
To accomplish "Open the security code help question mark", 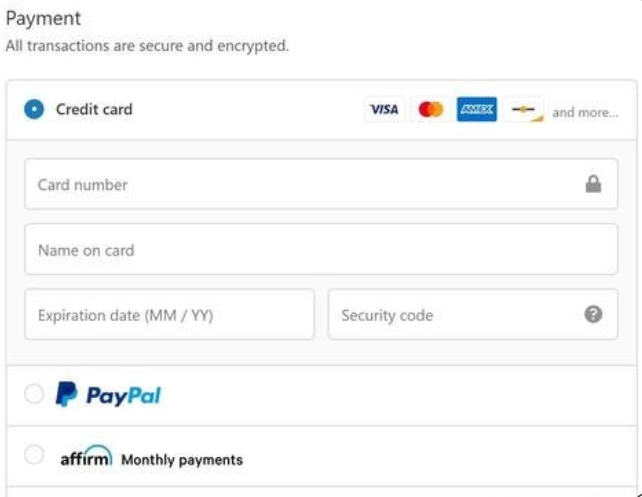I will (593, 314).
